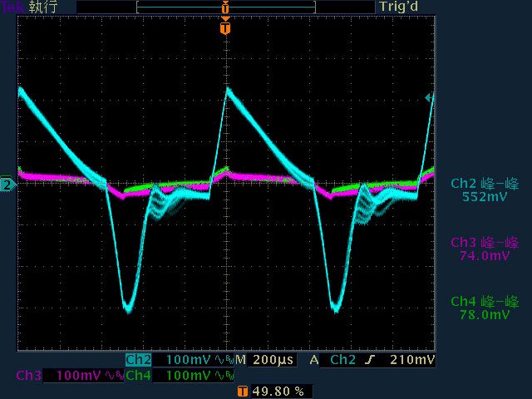Select the highlighted Ch2 channel label
Viewport: 532px width, 399px height.
coord(139,360)
